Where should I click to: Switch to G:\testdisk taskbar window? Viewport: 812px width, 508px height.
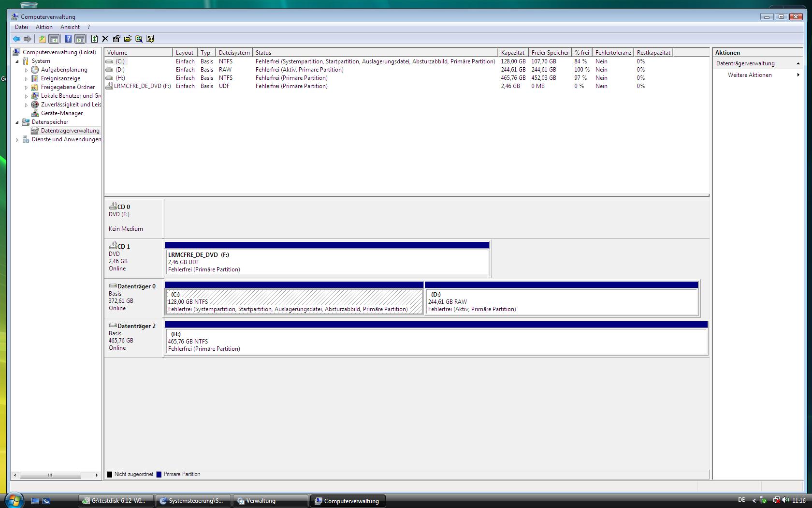pyautogui.click(x=116, y=501)
